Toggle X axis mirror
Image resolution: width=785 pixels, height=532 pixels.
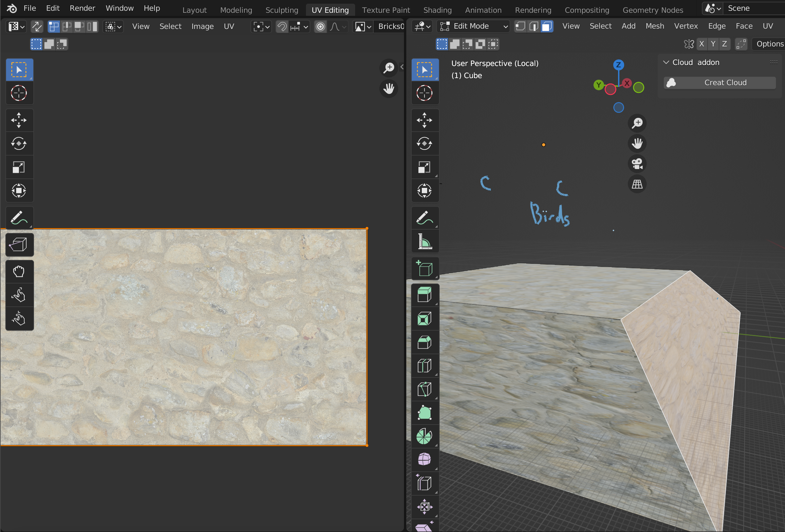coord(702,44)
